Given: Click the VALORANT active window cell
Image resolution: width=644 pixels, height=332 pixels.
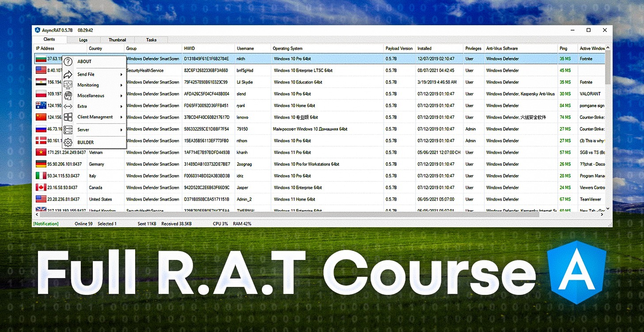Looking at the screenshot, I should pyautogui.click(x=590, y=94).
